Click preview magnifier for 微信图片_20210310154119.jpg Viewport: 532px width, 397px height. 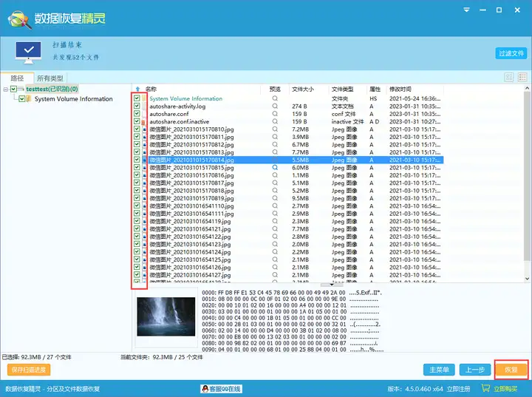[275, 221]
